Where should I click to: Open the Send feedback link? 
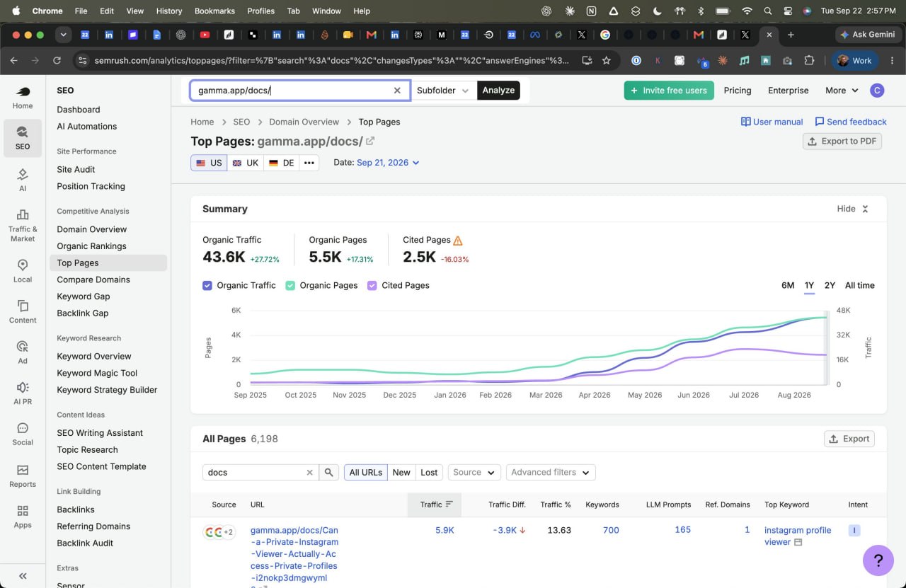point(850,122)
